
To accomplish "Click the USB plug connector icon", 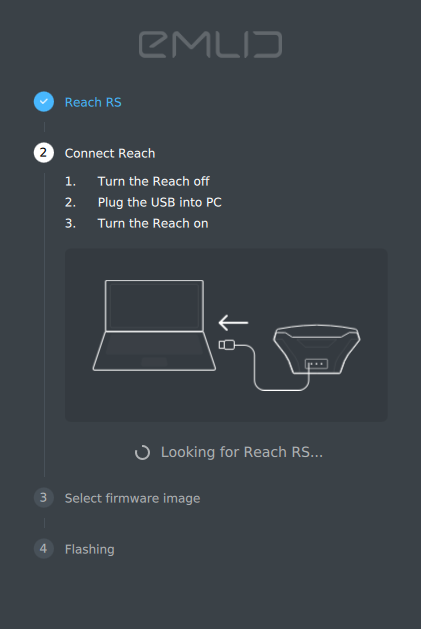I will [227, 345].
